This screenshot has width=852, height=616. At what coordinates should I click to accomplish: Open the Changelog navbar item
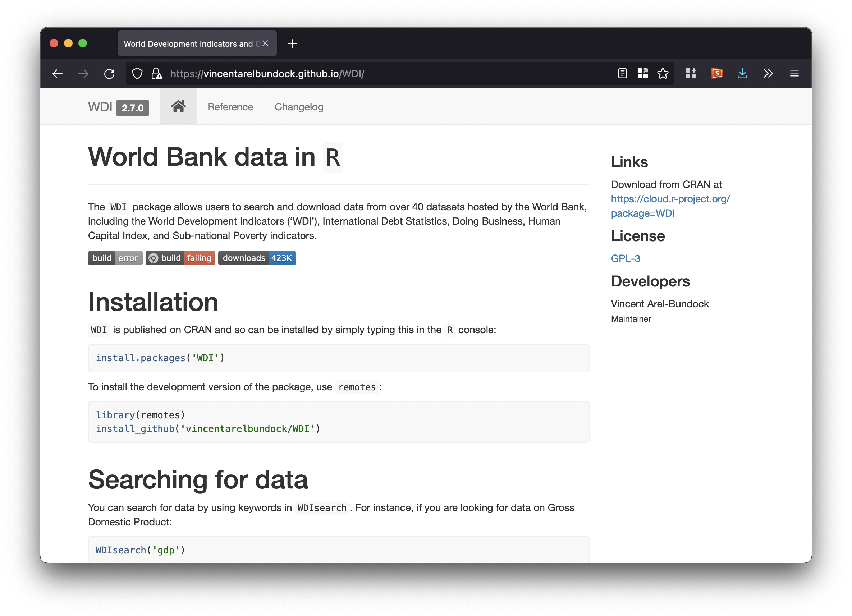[x=299, y=107]
